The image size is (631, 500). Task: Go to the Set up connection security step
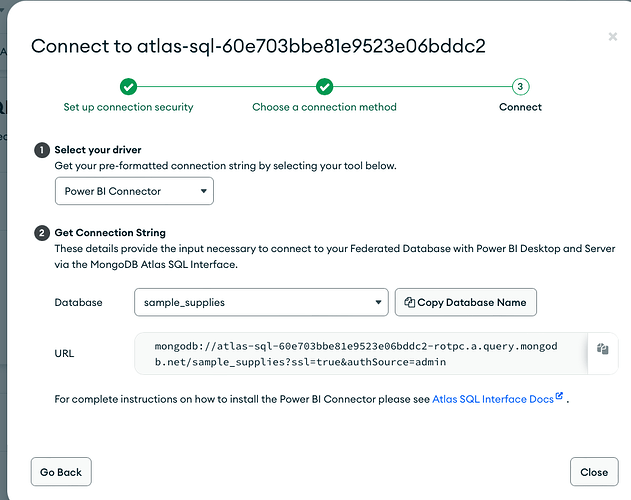click(x=128, y=107)
